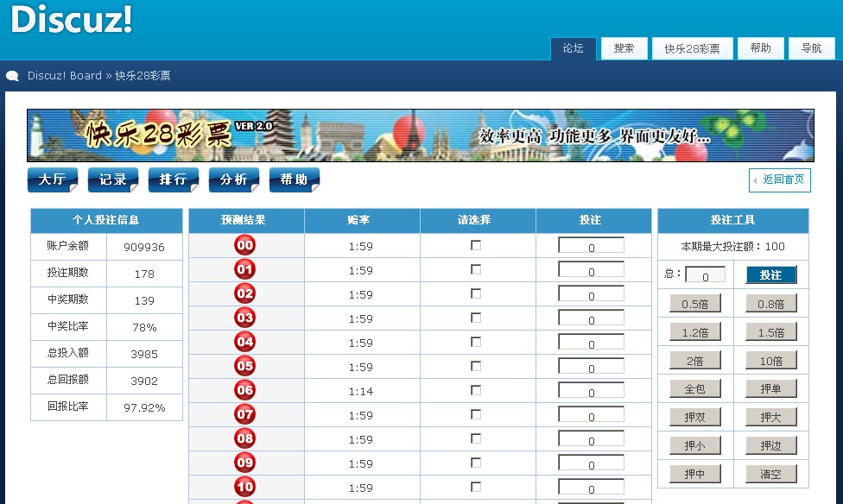The width and height of the screenshot is (843, 504).
Task: Apply the 0.8倍 multiplier
Action: point(771,304)
